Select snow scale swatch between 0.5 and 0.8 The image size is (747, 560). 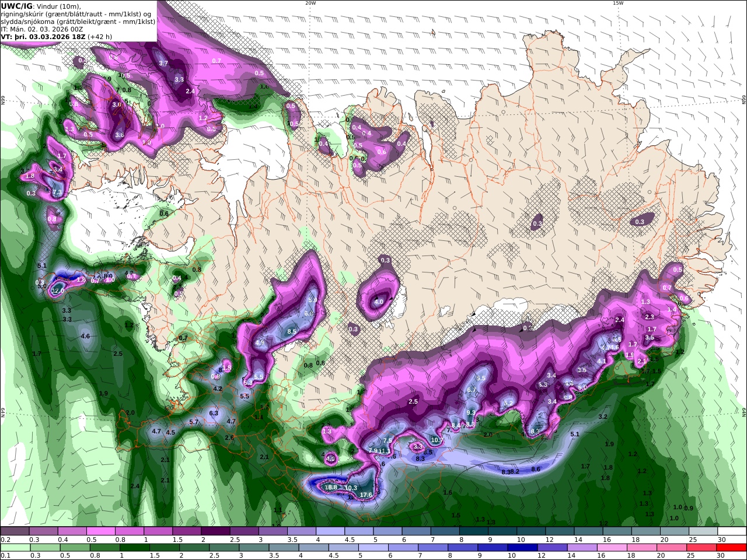102,531
